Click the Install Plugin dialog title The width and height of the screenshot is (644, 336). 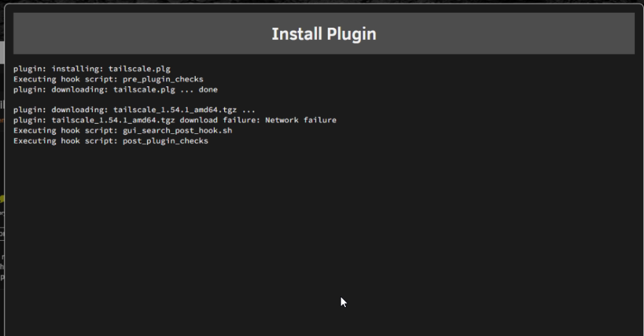(324, 34)
